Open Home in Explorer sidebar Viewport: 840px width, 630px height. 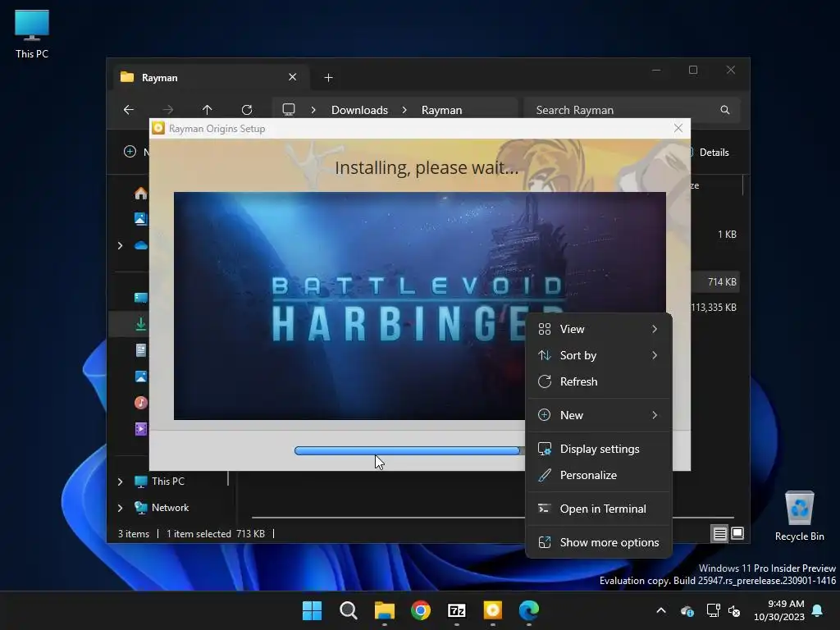141,193
